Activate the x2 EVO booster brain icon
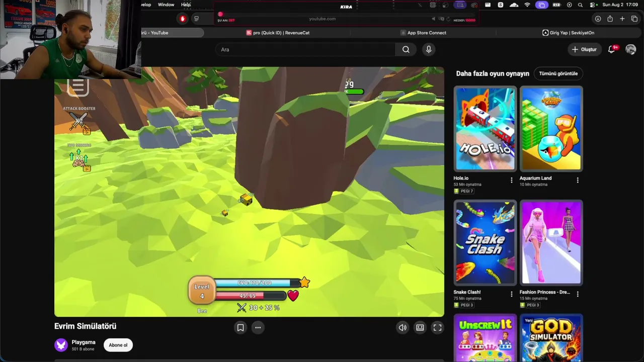This screenshot has width=644, height=362. (x=79, y=160)
